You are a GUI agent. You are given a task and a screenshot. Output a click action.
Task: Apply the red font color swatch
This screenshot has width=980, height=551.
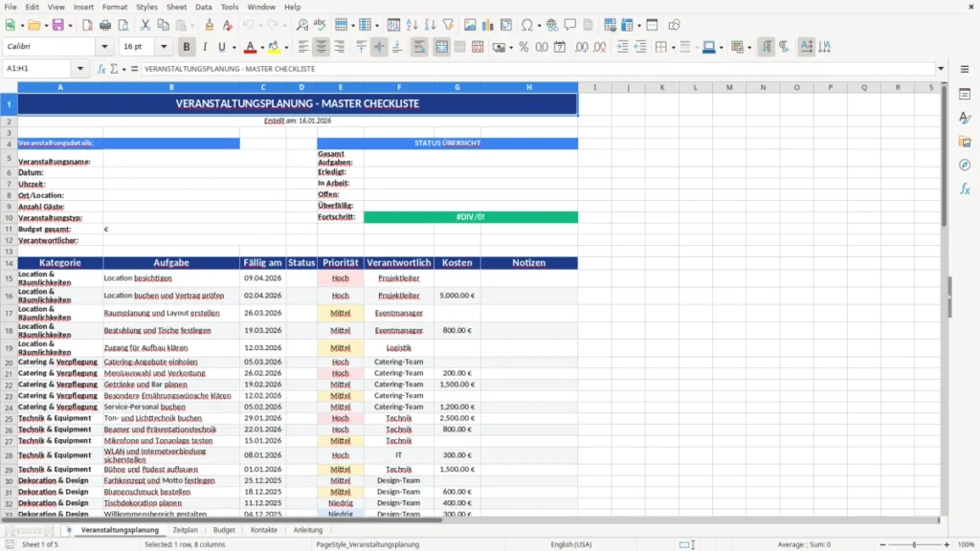click(250, 47)
